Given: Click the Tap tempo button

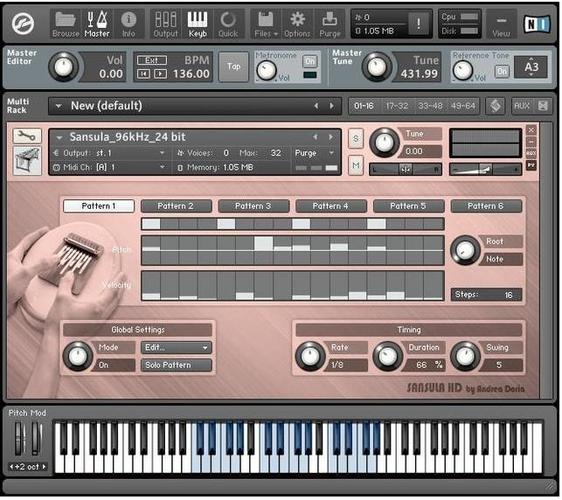Looking at the screenshot, I should (233, 67).
